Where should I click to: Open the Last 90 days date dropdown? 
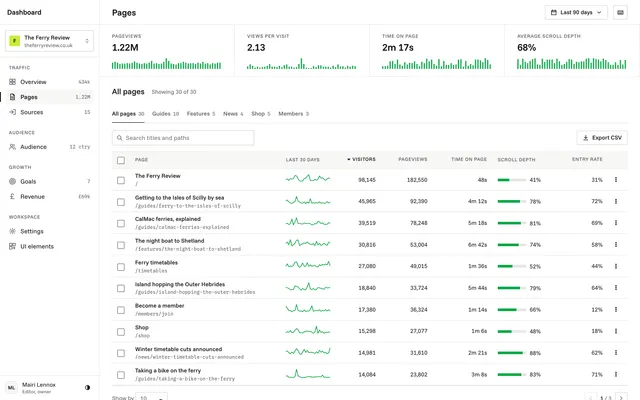[x=576, y=13]
